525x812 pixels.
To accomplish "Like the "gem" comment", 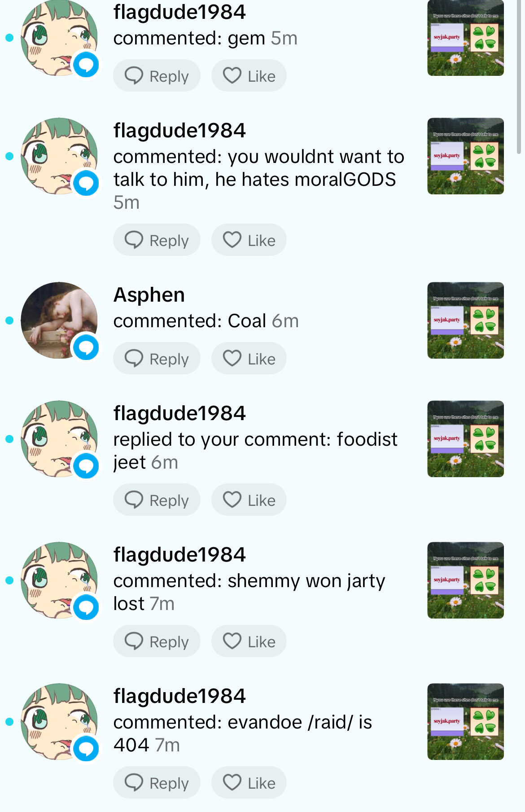I will point(249,76).
